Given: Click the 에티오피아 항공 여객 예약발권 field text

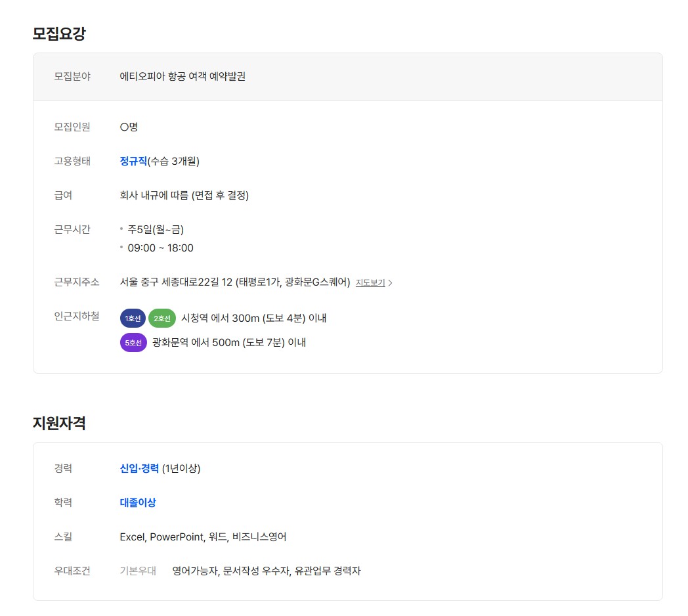Looking at the screenshot, I should coord(183,76).
